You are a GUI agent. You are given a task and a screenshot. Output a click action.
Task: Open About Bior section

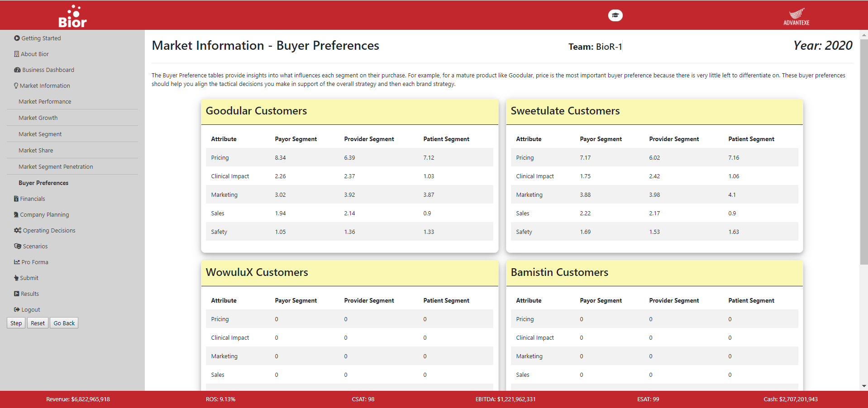tap(35, 54)
